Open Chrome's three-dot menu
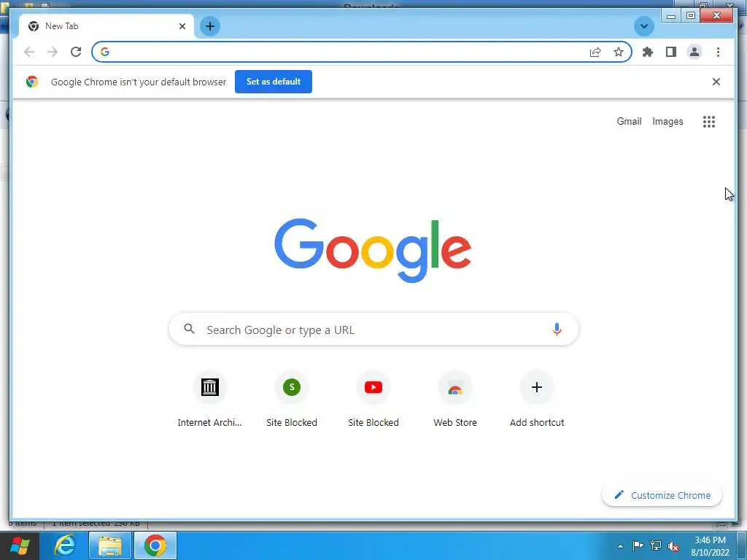 coord(718,52)
